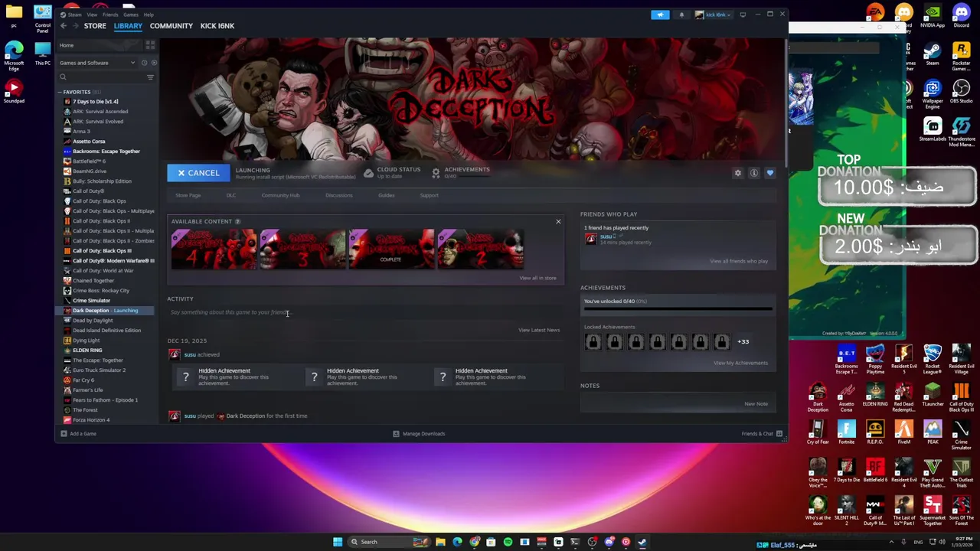Open Rocket League desktop shortcut
The height and width of the screenshot is (551, 980).
[x=933, y=359]
